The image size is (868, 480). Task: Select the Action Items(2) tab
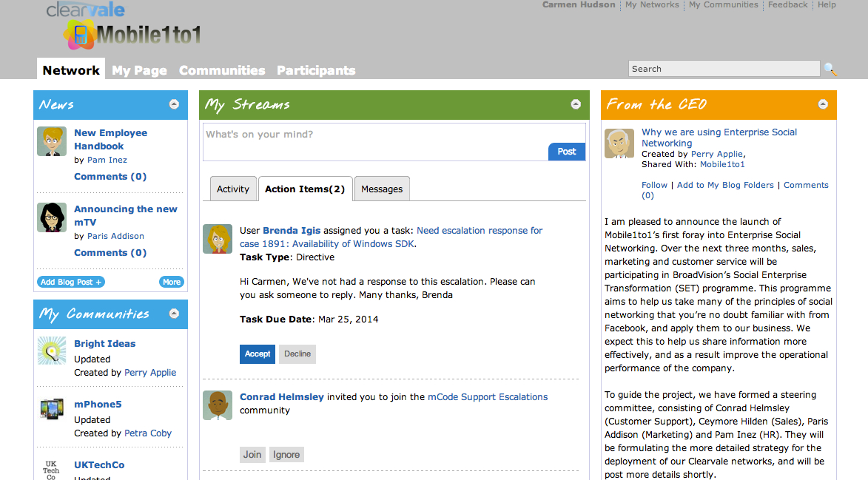point(305,189)
